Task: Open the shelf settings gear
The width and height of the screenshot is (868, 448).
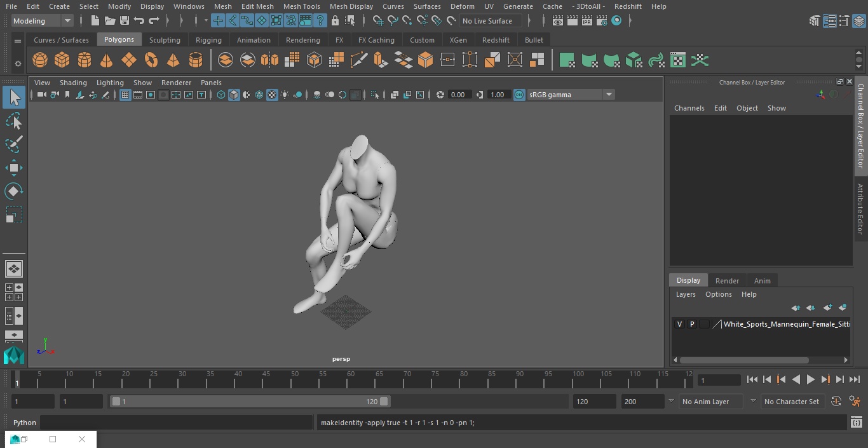Action: [x=18, y=63]
